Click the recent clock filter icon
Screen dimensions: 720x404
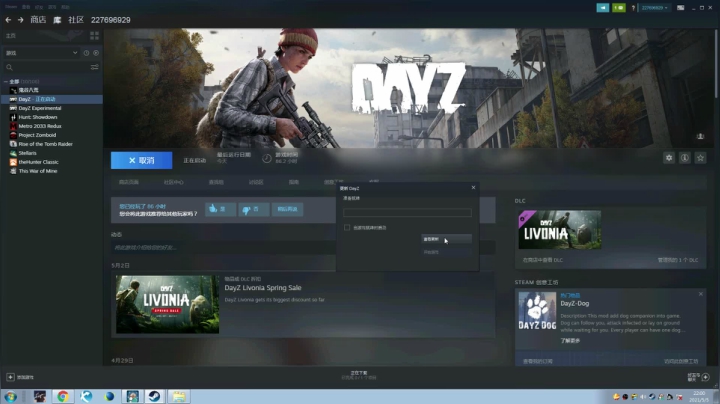[x=86, y=53]
